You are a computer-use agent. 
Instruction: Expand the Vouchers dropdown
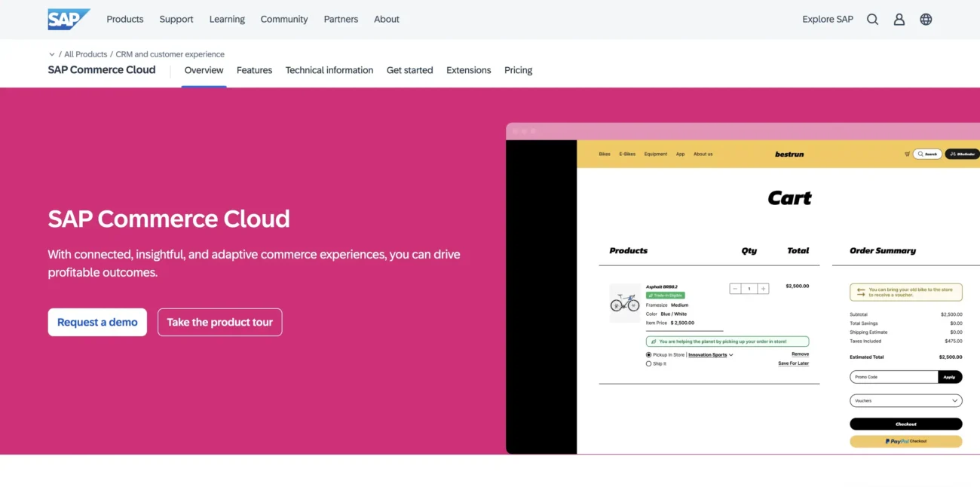click(905, 400)
